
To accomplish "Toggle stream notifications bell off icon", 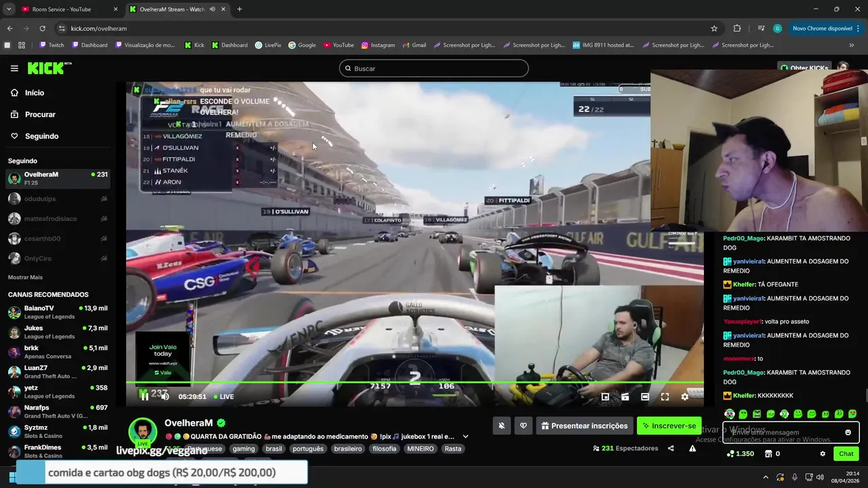I will coord(502,426).
